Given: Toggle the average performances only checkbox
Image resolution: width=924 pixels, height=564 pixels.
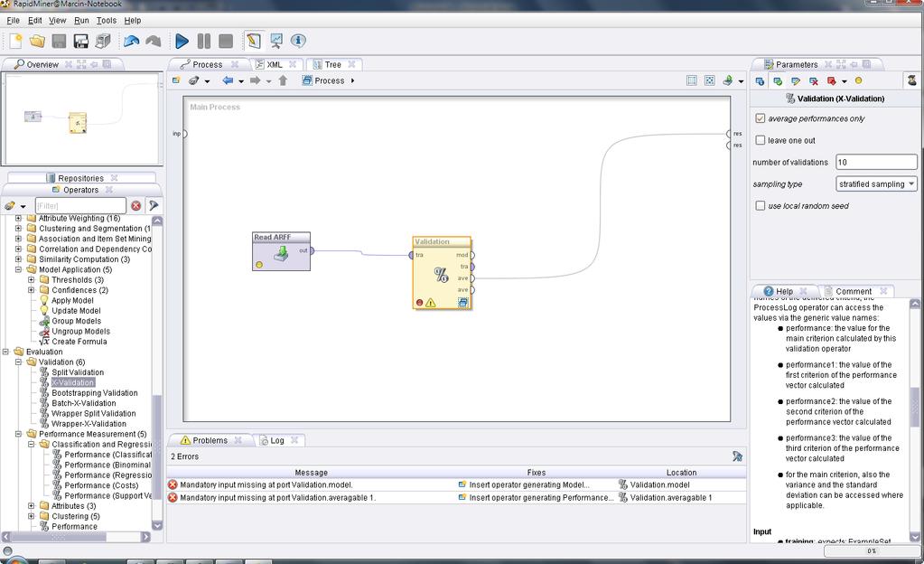Looking at the screenshot, I should click(x=761, y=118).
